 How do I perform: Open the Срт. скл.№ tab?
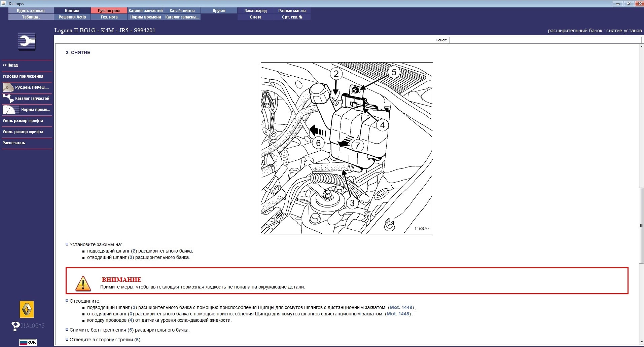(x=292, y=17)
